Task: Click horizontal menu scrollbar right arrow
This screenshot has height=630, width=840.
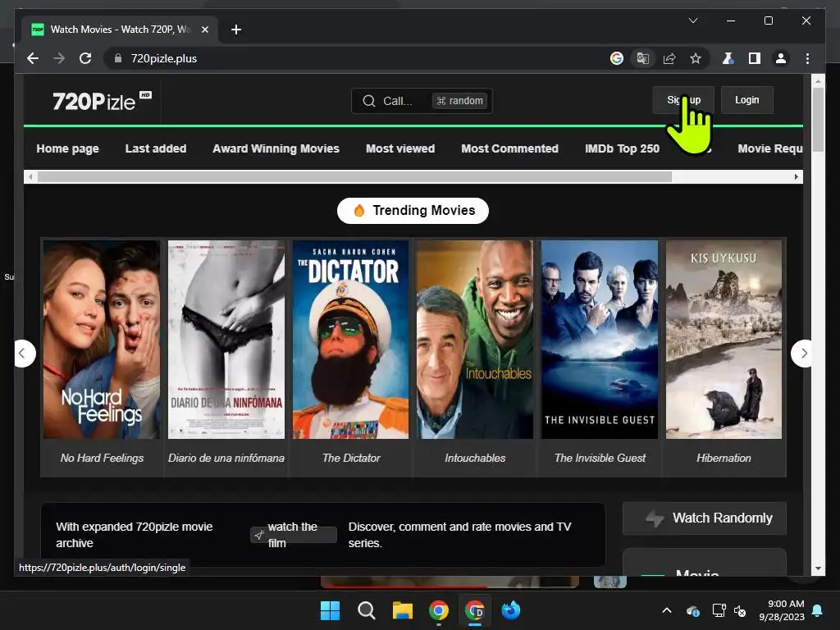Action: pyautogui.click(x=796, y=177)
